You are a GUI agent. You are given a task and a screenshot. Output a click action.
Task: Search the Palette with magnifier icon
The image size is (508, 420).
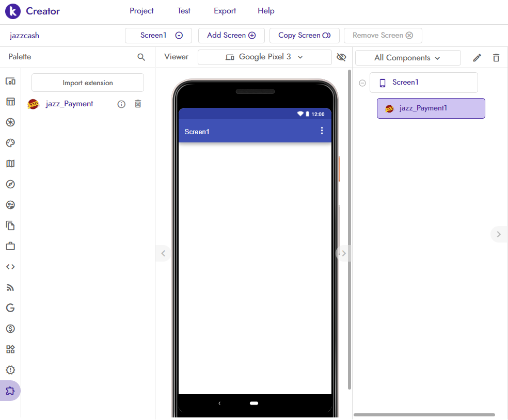point(141,57)
